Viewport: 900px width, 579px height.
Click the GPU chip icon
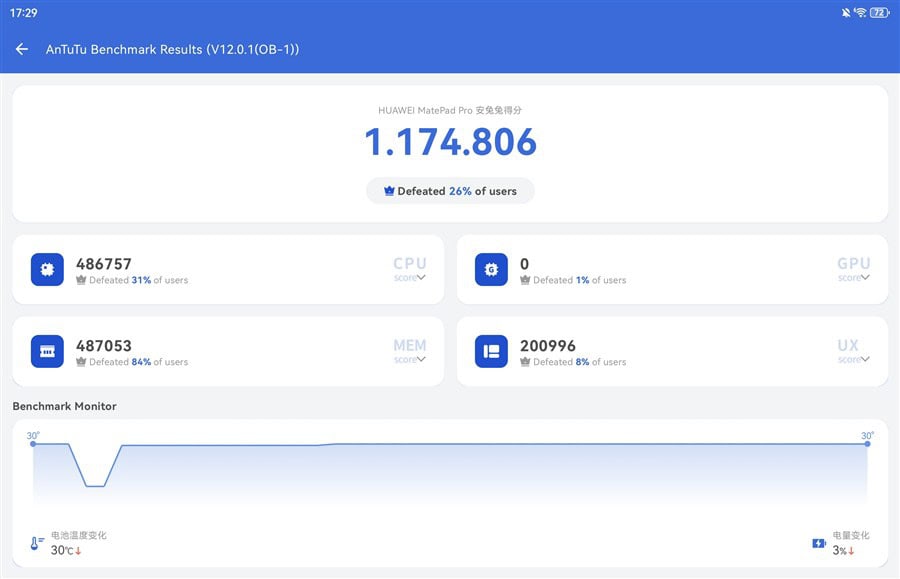coord(491,269)
